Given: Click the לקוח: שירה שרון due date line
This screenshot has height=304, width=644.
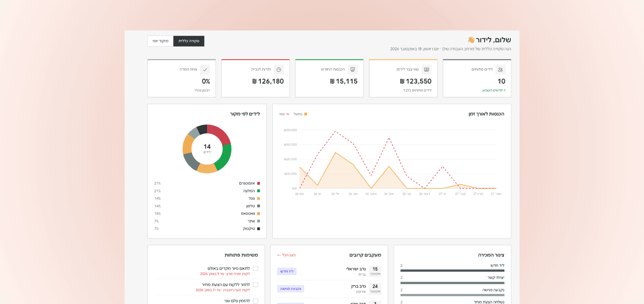Looking at the screenshot, I should point(225,274).
